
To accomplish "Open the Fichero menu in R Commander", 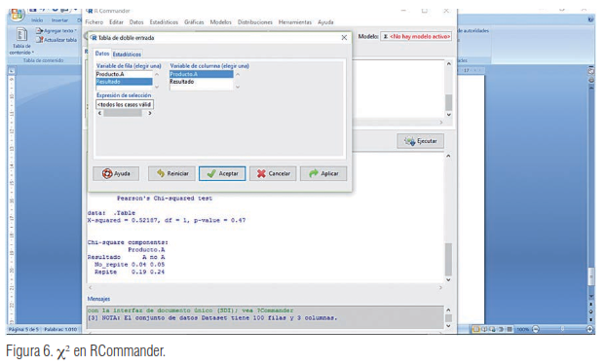I will (x=95, y=22).
